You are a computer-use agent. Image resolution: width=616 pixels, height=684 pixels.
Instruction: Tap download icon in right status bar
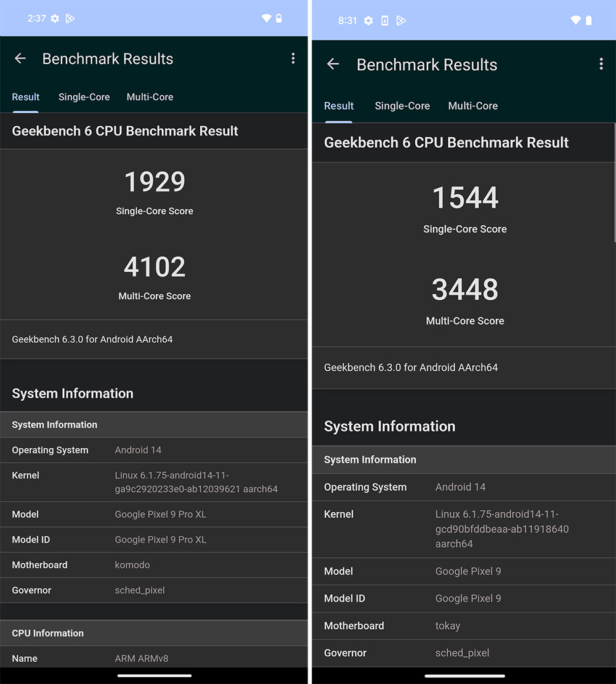coord(384,20)
